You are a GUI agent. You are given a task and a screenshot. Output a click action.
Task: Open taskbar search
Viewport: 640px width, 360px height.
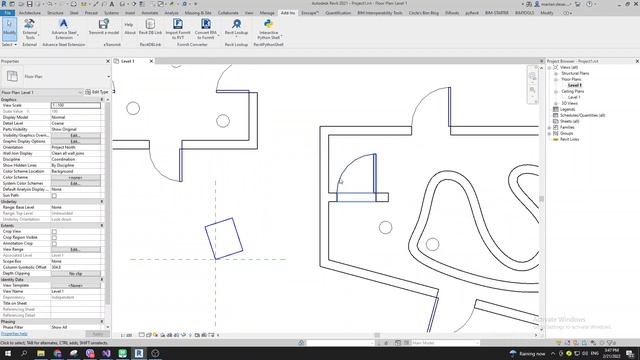tap(24, 353)
